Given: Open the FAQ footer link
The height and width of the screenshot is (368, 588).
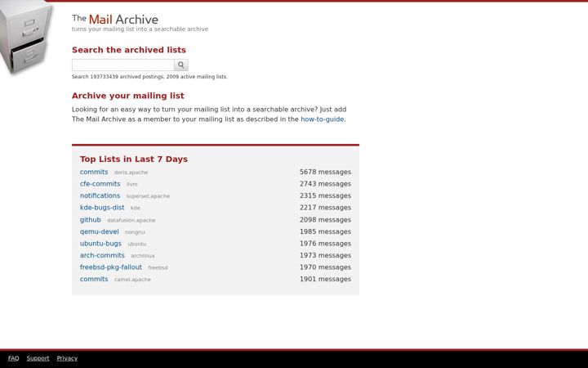Looking at the screenshot, I should coord(14,358).
